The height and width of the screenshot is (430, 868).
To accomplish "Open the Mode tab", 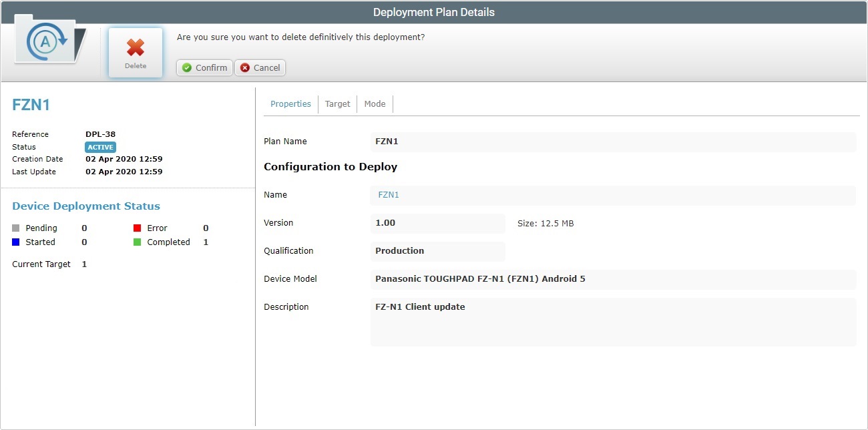I will tap(375, 104).
